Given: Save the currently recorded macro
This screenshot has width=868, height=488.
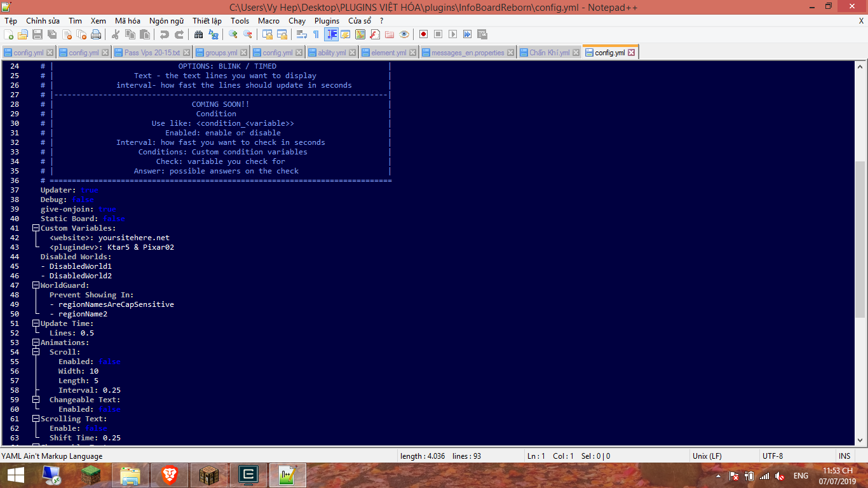Looking at the screenshot, I should (x=482, y=34).
